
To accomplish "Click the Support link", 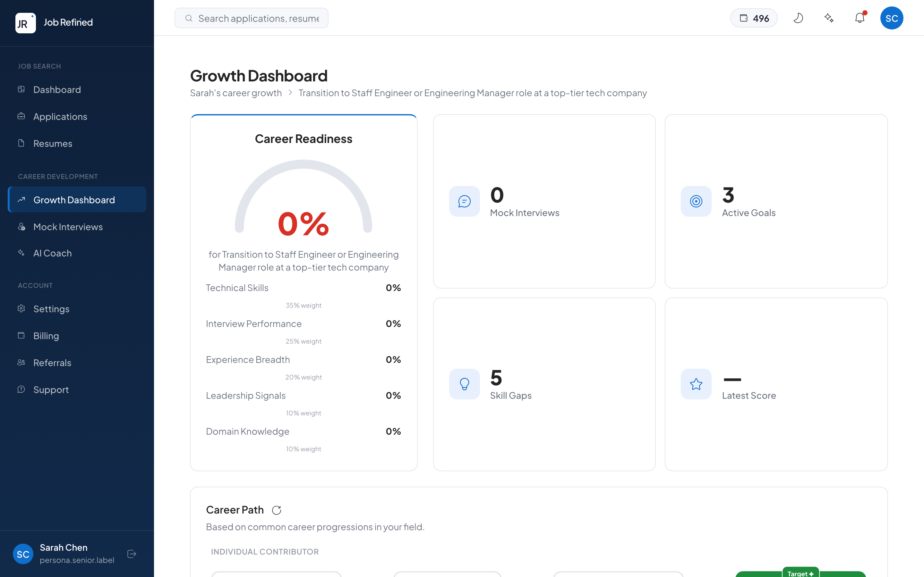I will [51, 389].
